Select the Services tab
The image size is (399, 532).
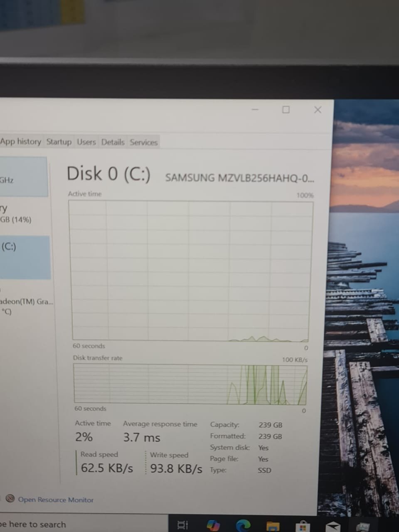(144, 143)
